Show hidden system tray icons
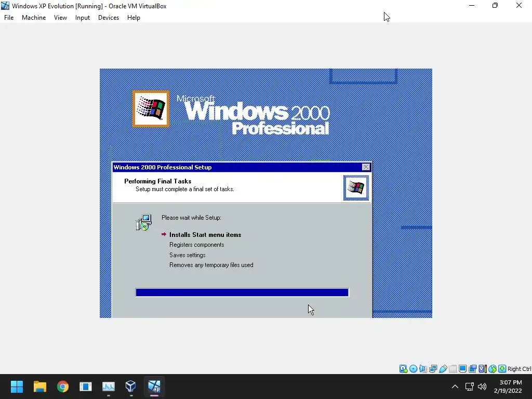 tap(455, 387)
